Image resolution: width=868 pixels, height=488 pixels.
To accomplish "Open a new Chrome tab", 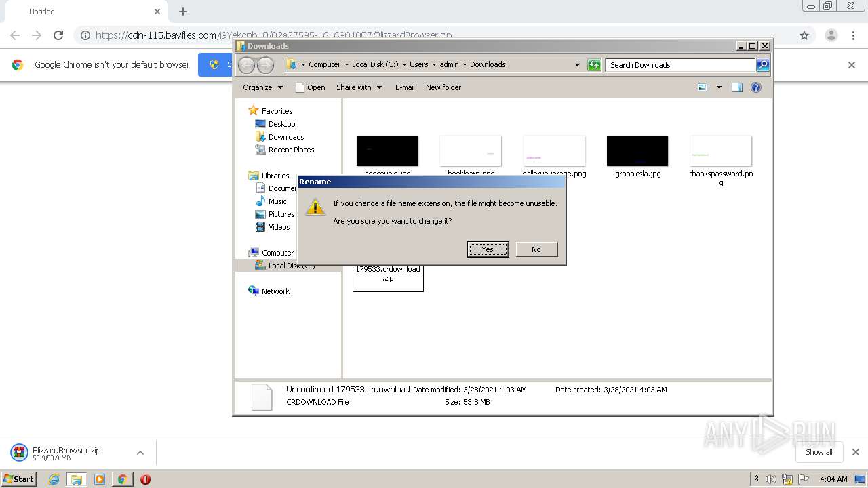I will pos(183,12).
